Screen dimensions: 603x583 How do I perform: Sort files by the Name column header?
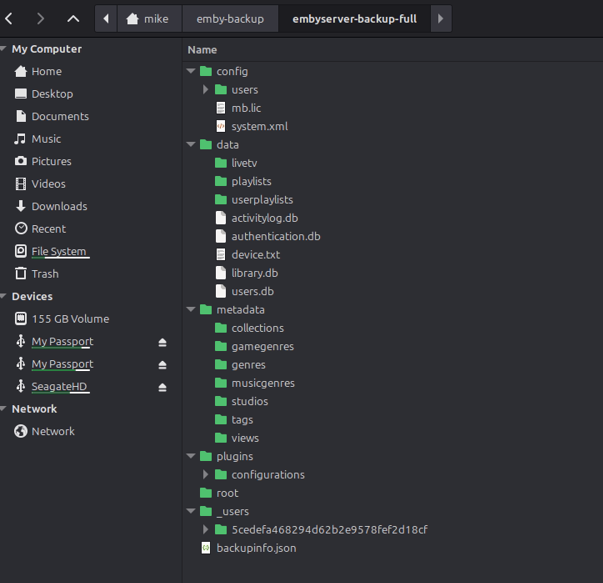[202, 50]
